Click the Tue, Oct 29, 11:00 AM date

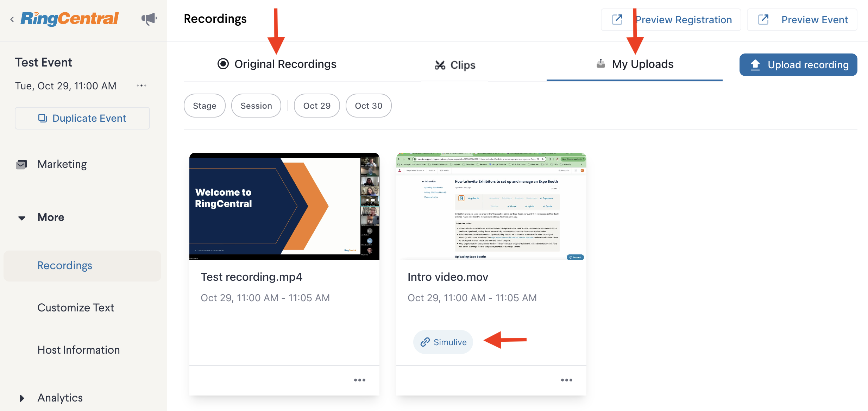pyautogui.click(x=65, y=86)
